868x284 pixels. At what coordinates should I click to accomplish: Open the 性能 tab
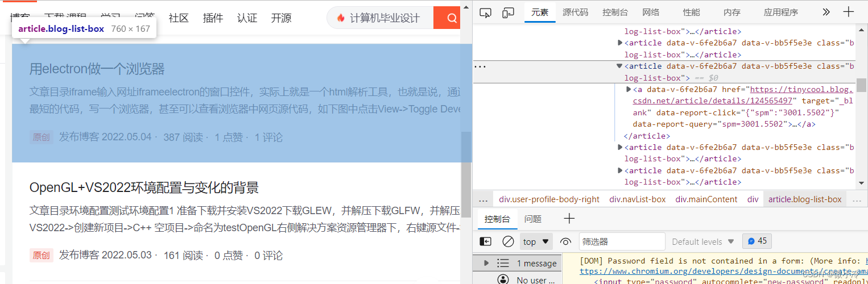pyautogui.click(x=692, y=12)
